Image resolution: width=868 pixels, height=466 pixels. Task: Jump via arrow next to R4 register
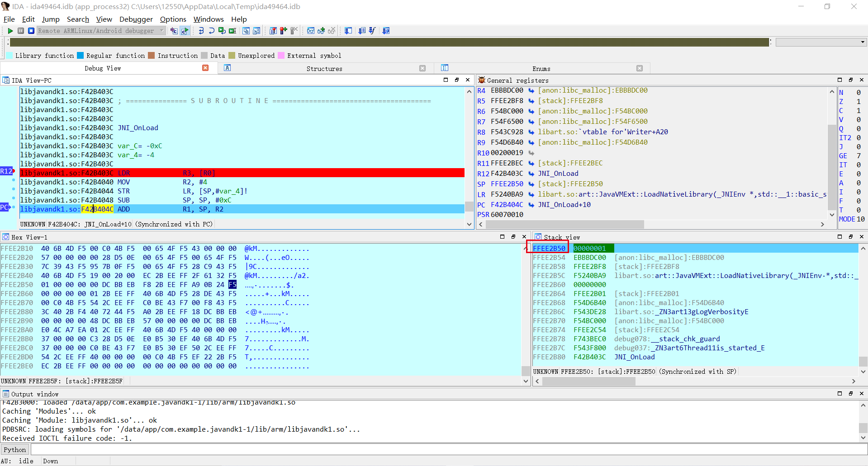[531, 90]
